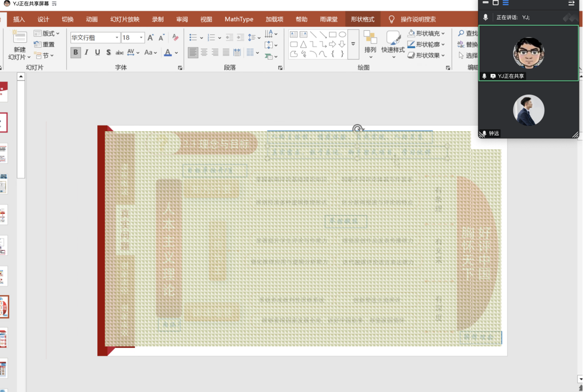This screenshot has height=392, width=583.
Task: Toggle Underline formatting
Action: 97,53
